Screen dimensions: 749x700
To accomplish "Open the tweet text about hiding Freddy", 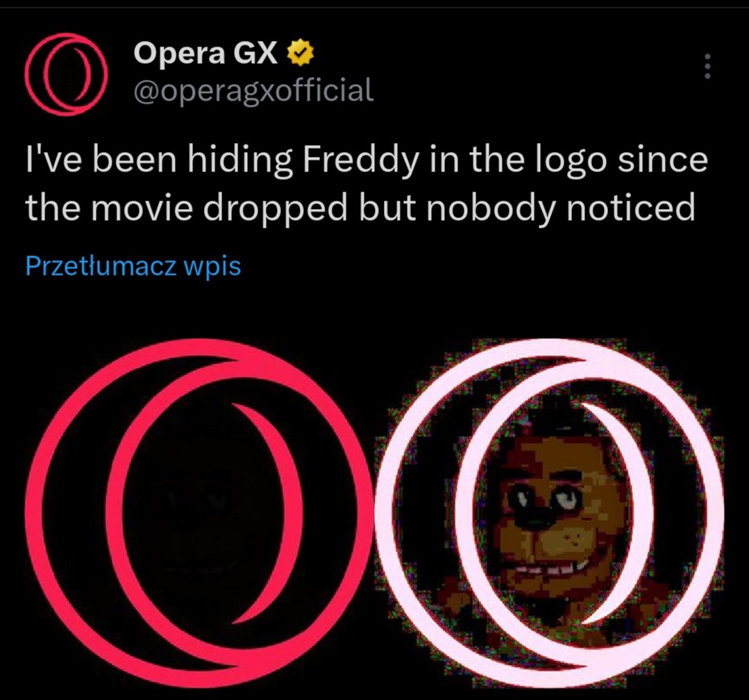I will [x=367, y=184].
